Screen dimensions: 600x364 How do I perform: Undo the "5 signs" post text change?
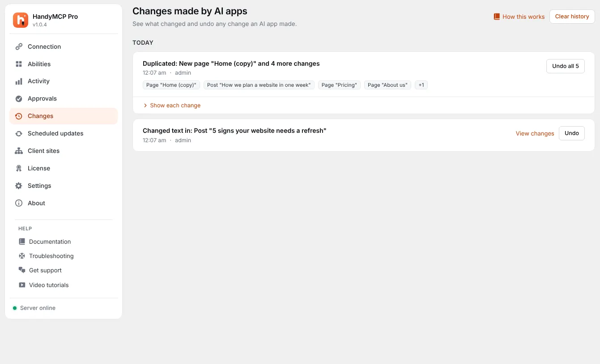(x=571, y=133)
